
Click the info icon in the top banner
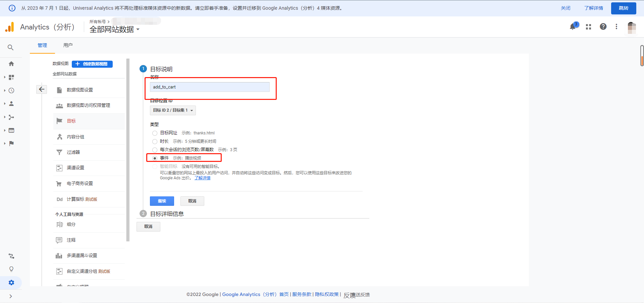[x=12, y=8]
